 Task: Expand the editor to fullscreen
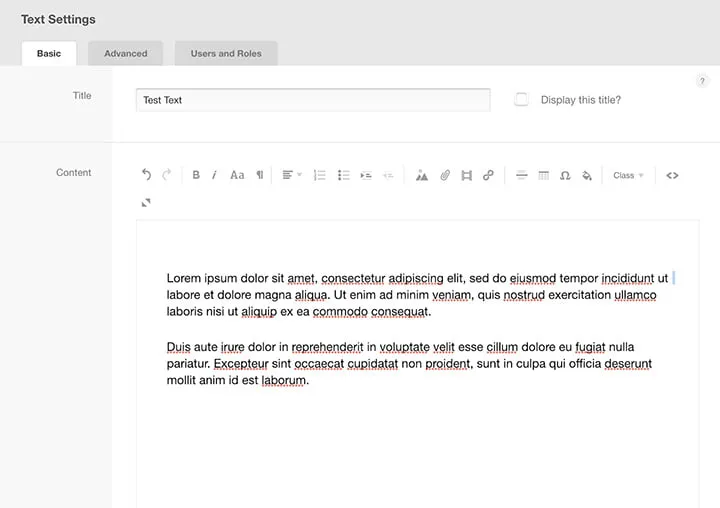(146, 203)
